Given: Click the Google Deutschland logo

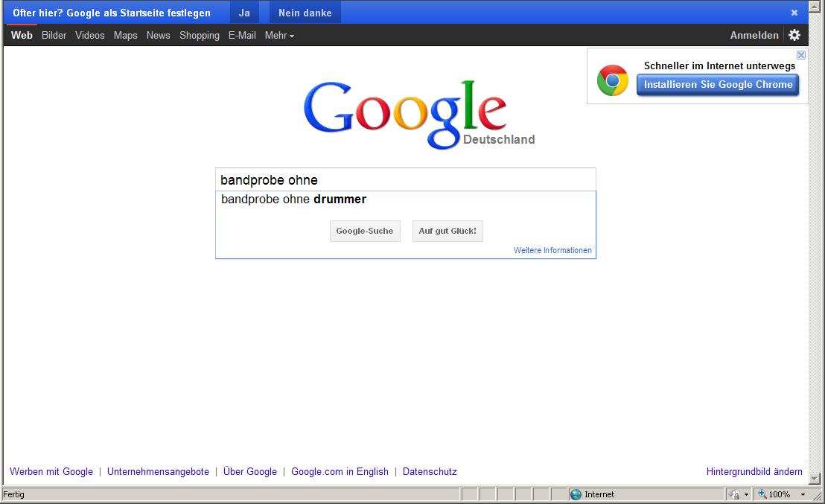Looking at the screenshot, I should click(418, 114).
